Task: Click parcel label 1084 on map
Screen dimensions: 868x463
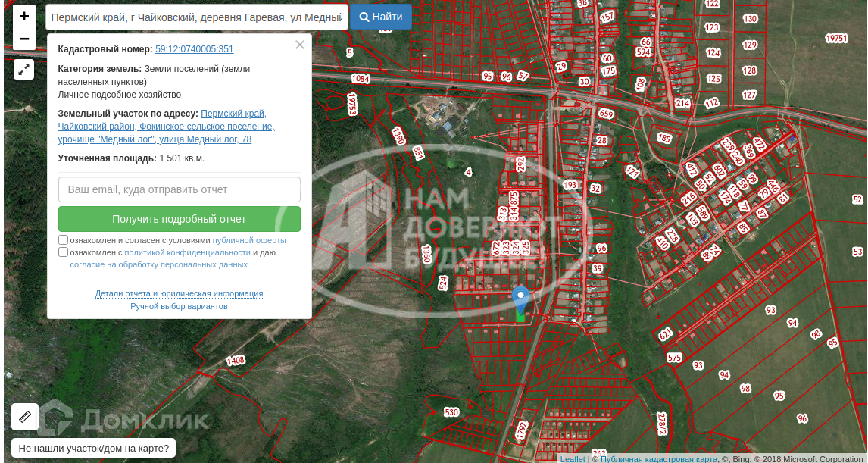Action: coord(360,79)
